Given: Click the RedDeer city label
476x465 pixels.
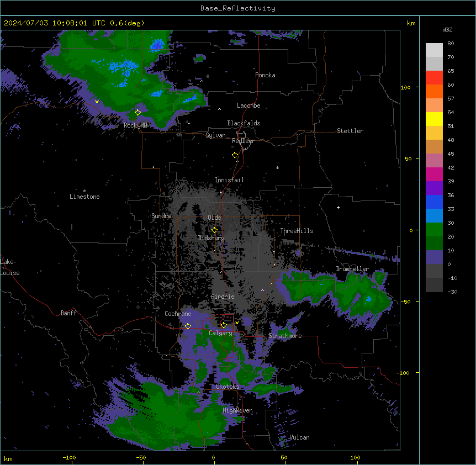Looking at the screenshot, I should [x=243, y=141].
